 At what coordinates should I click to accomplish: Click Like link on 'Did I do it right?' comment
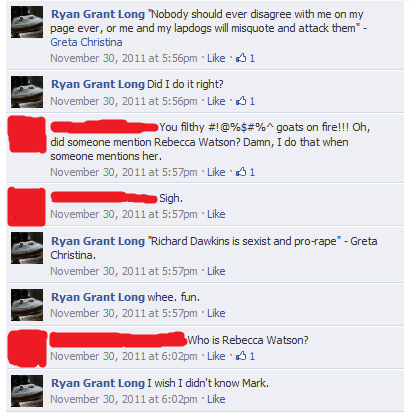[x=216, y=101]
